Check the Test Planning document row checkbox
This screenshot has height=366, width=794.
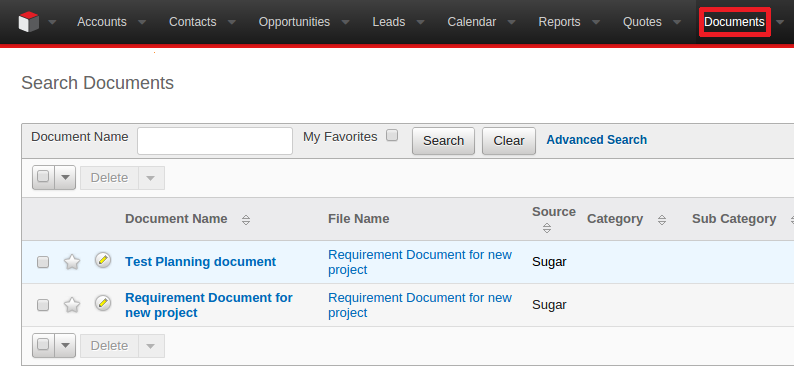(x=43, y=262)
